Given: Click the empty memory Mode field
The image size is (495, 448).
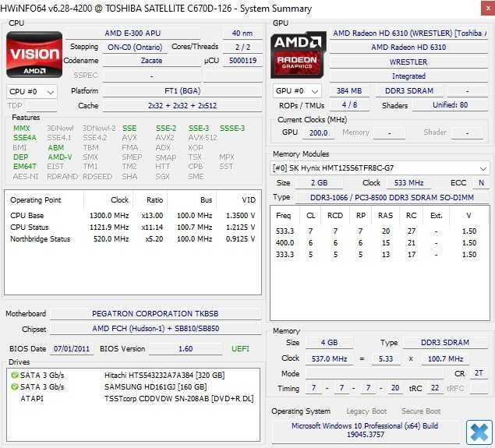Looking at the screenshot, I should click(374, 373).
